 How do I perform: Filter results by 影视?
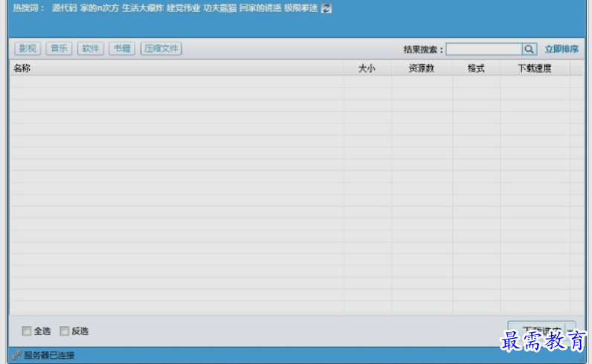point(28,48)
